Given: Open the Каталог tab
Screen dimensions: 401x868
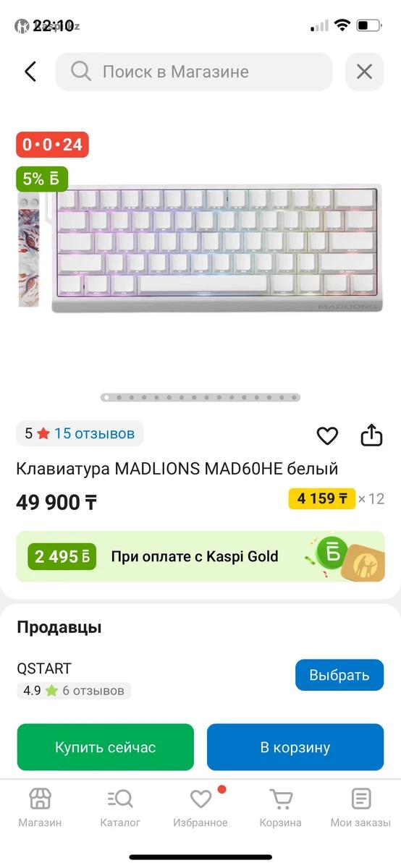Looking at the screenshot, I should (120, 808).
